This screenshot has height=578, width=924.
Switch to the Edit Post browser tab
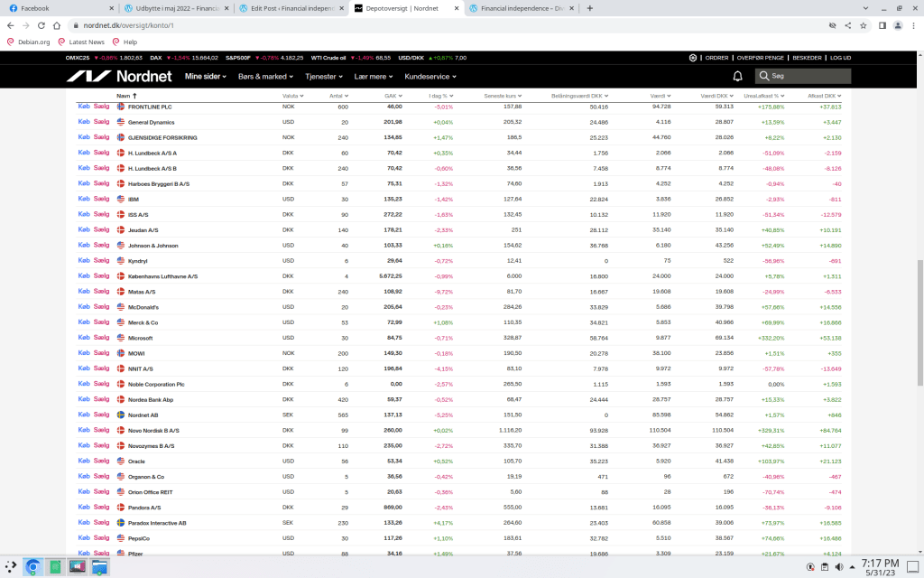pos(284,7)
